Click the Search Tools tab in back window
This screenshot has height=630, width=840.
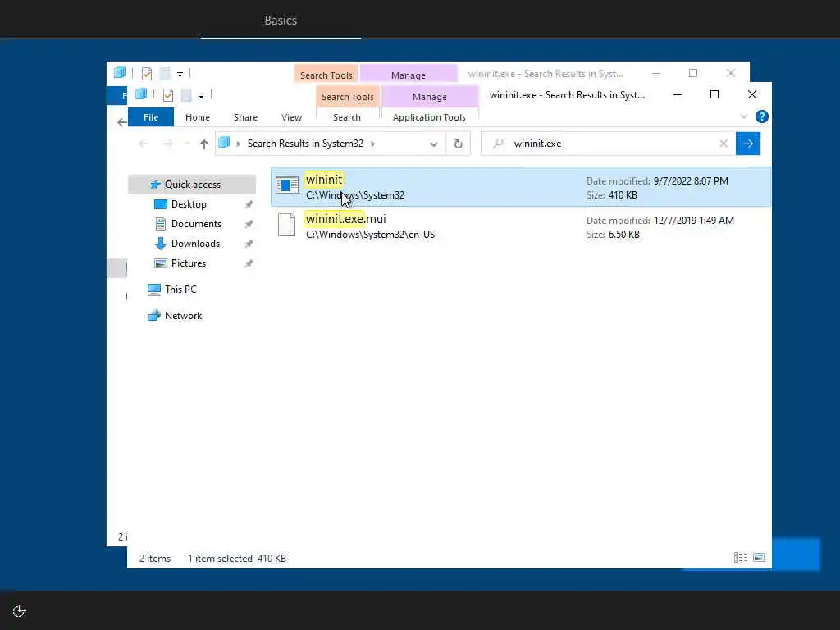326,75
